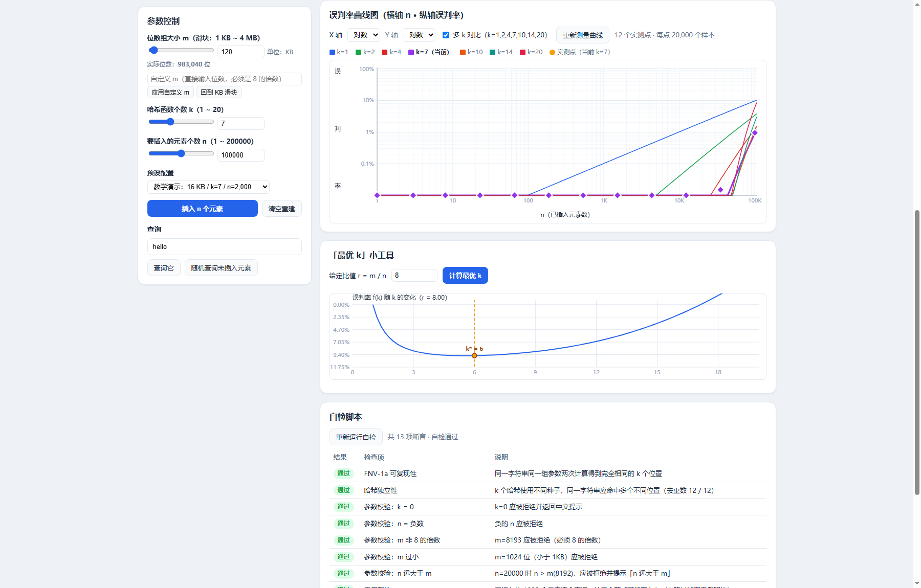
Task: Toggle the 多 k 对比 checkbox
Action: (446, 35)
